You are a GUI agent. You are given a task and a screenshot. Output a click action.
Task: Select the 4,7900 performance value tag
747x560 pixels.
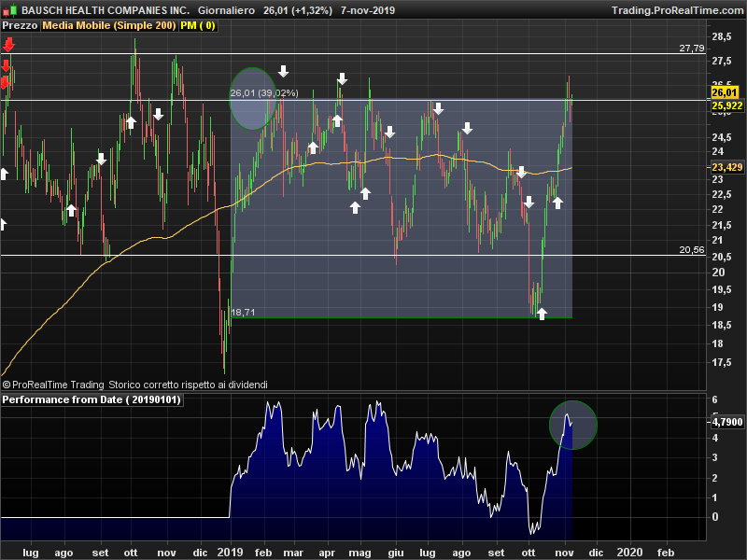727,422
